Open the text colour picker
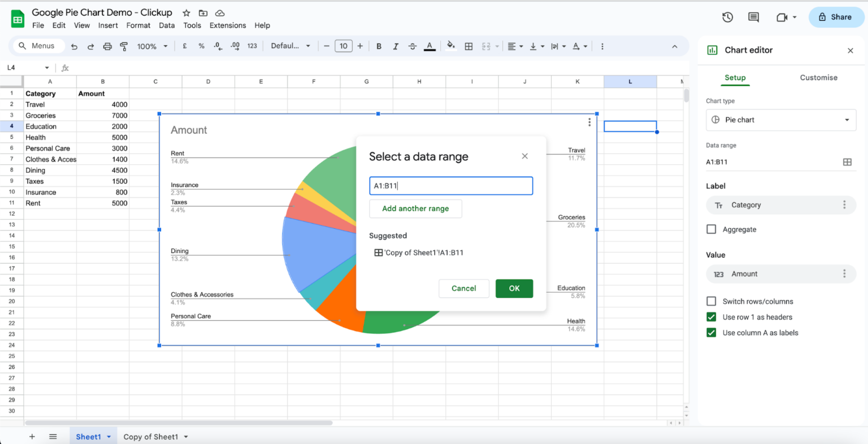 pos(429,46)
